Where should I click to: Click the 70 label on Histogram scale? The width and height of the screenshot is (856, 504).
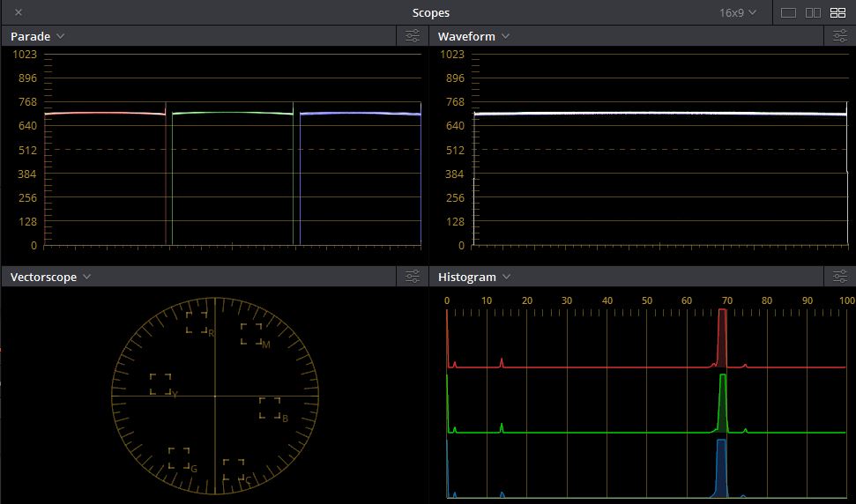pos(726,300)
